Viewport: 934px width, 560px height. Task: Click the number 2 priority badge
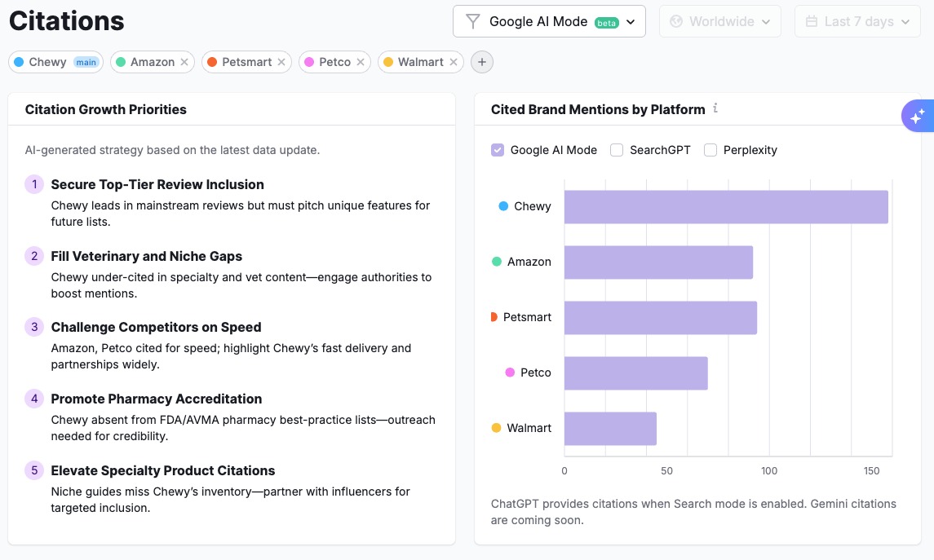(x=34, y=256)
